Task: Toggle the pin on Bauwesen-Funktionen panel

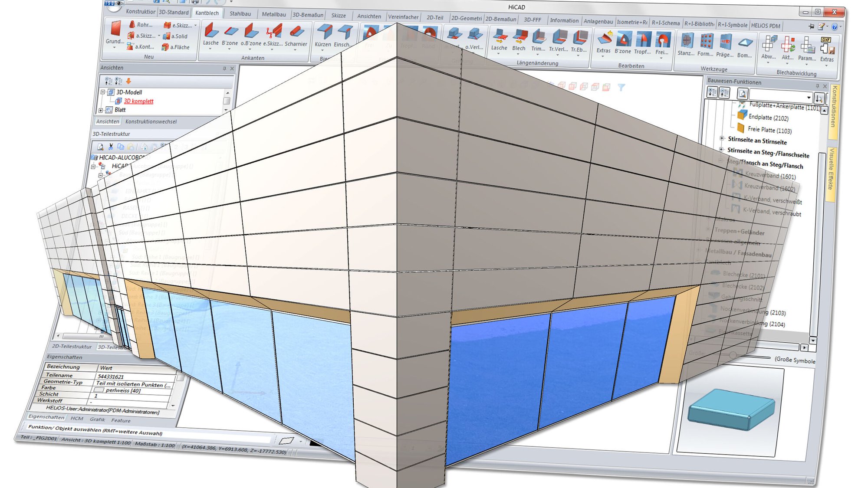Action: [x=818, y=86]
